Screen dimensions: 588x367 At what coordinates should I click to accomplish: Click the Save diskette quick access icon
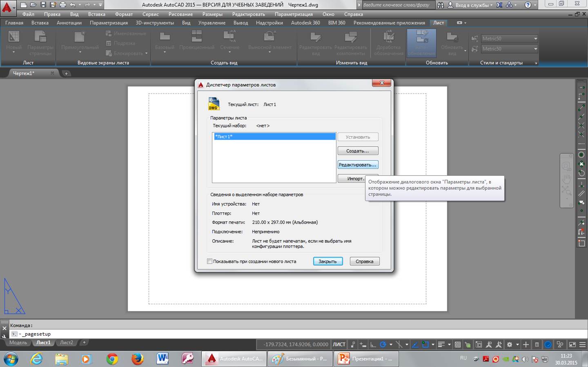tap(43, 5)
